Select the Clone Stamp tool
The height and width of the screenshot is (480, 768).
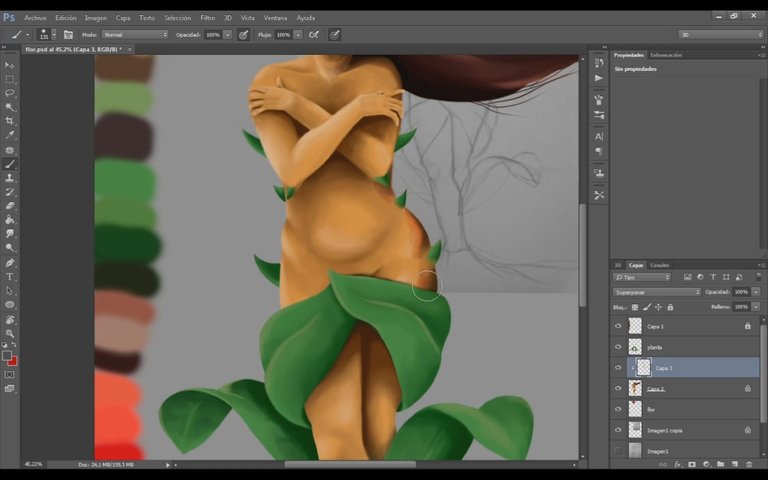click(9, 178)
